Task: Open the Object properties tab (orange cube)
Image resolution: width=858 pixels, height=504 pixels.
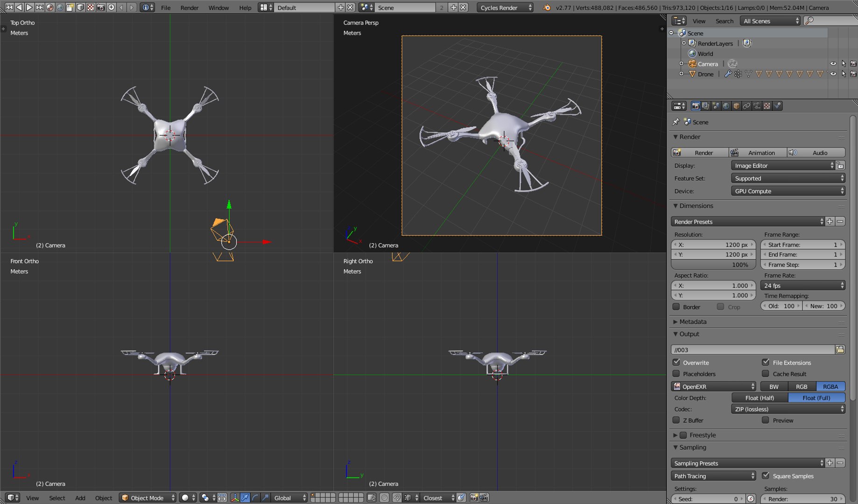Action: (736, 106)
